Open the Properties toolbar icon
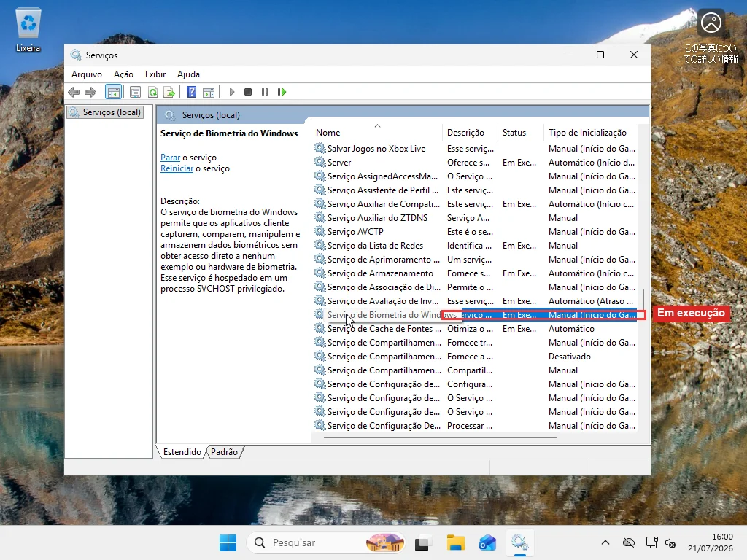Viewport: 747px width, 560px height. (135, 92)
